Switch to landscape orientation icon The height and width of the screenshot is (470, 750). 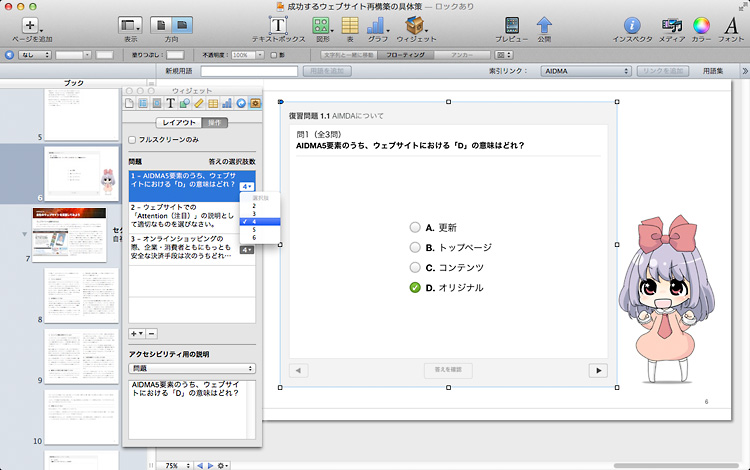182,25
